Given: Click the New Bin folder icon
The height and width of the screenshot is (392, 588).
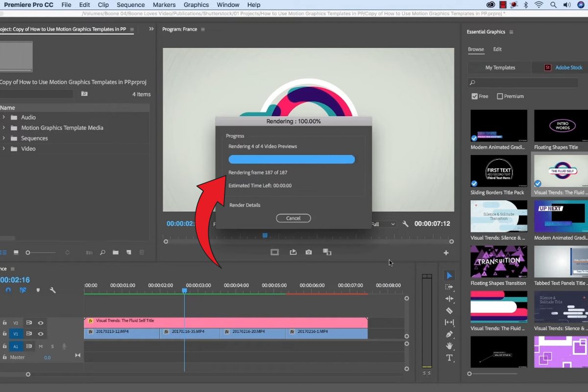Looking at the screenshot, I should tap(116, 252).
